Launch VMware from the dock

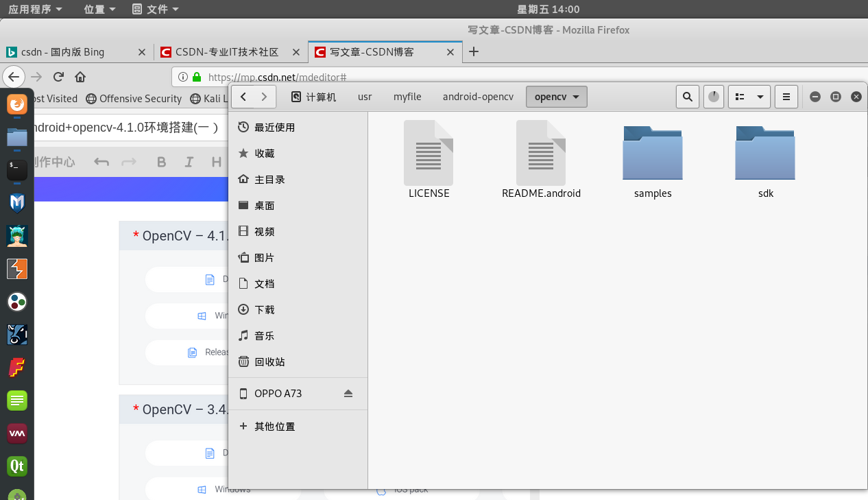(16, 433)
